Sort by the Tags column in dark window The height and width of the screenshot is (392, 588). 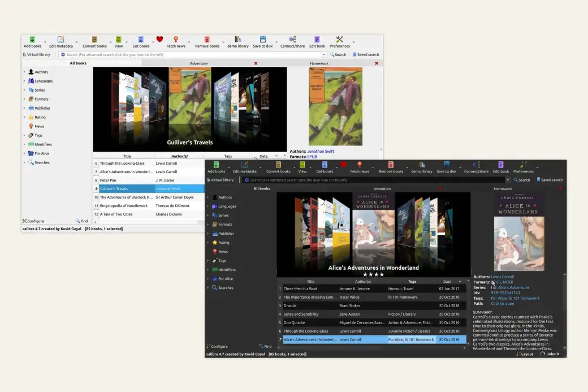point(412,281)
